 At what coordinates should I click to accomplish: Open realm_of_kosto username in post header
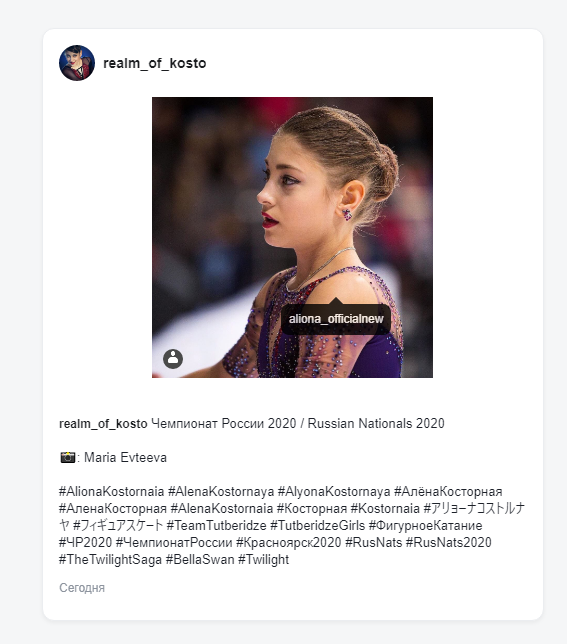pos(154,63)
